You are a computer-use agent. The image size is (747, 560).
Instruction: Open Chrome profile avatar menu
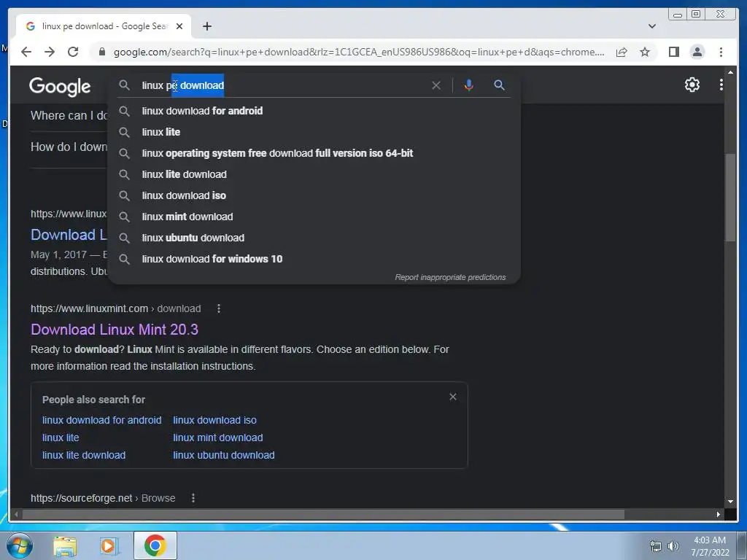click(x=697, y=52)
